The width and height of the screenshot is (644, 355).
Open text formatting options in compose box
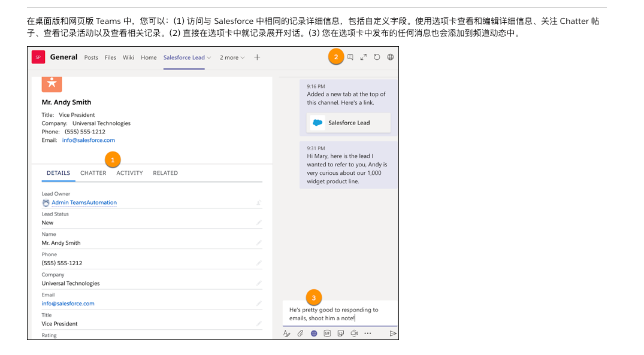coord(287,333)
